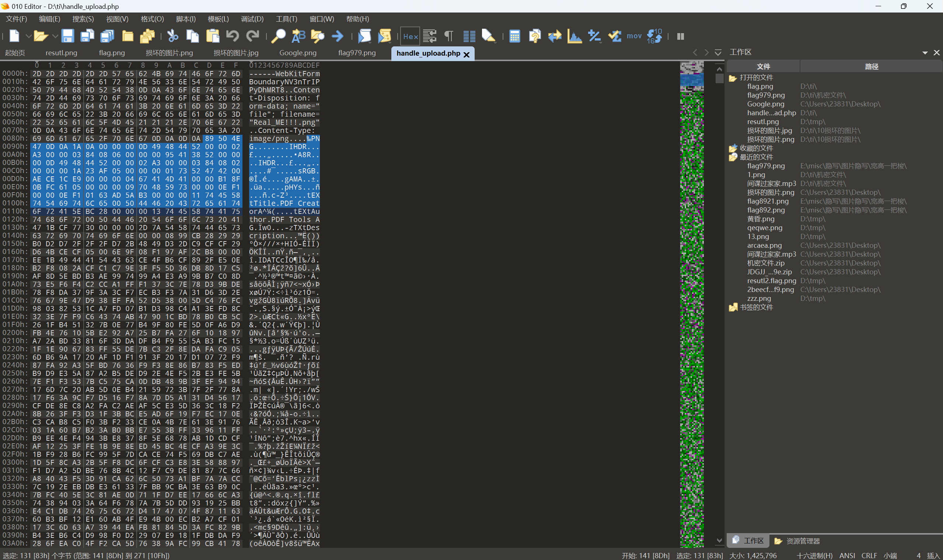Click the highlighter marker icon
Screen dimensions: 943x560
pyautogui.click(x=489, y=36)
